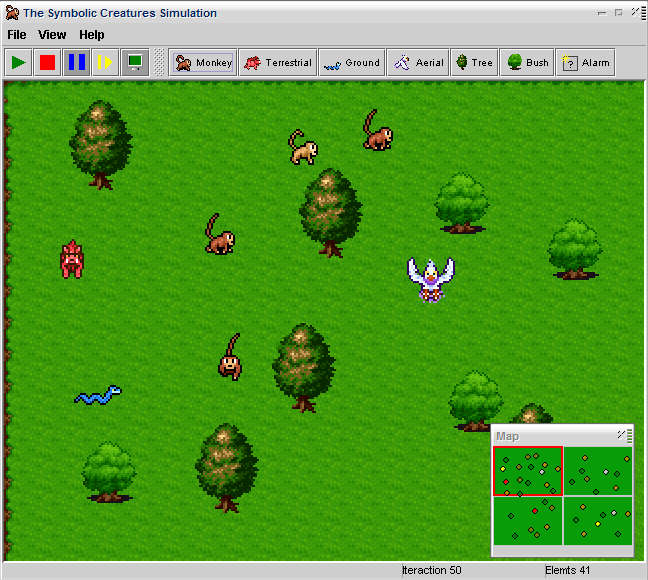Select the Monkey creature tool
The image size is (648, 580).
click(203, 62)
